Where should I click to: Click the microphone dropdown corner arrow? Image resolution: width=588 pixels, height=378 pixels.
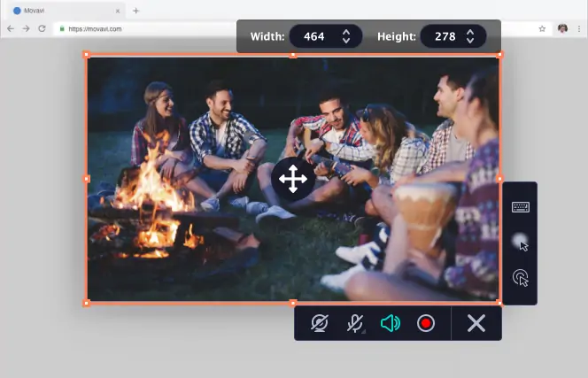click(364, 331)
